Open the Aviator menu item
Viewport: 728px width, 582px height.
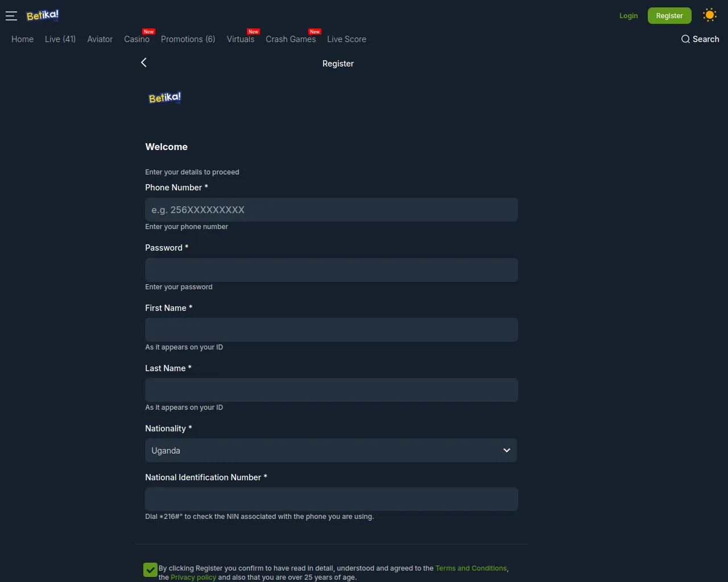coord(100,39)
